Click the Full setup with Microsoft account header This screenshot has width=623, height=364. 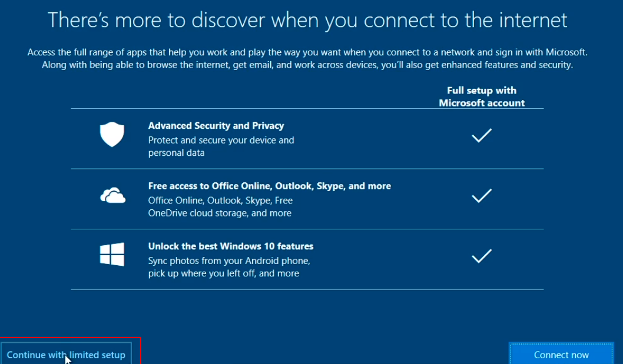coord(482,97)
